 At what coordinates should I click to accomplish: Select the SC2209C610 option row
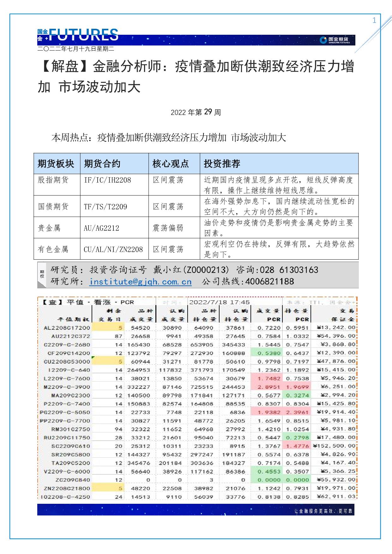[197, 446]
